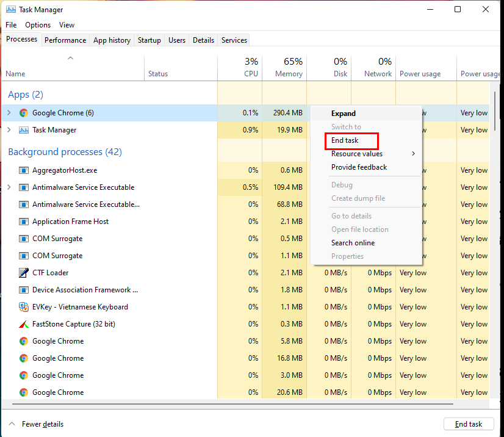Viewport: 504px width, 437px height.
Task: Click the 0.9% CPU cell for Task Manager
Action: pos(240,130)
